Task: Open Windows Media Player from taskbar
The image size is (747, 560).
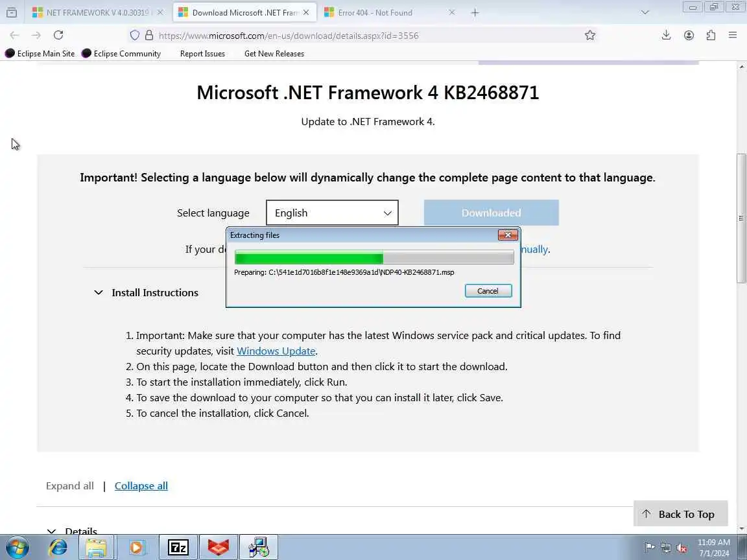Action: click(x=136, y=548)
